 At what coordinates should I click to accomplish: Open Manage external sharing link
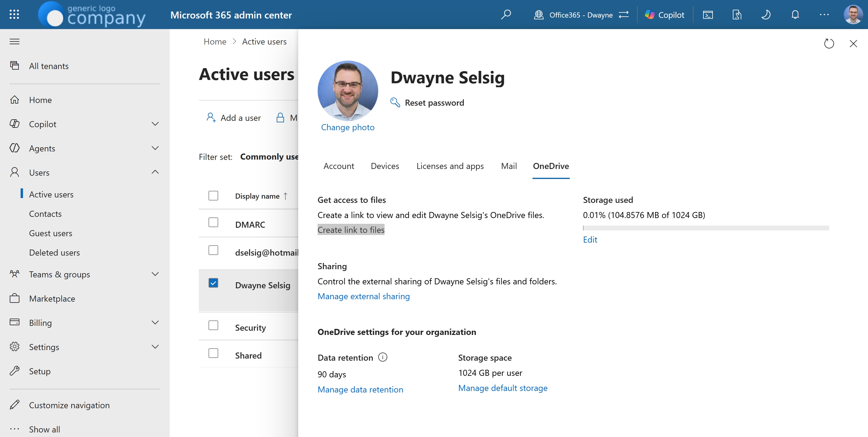pos(364,296)
